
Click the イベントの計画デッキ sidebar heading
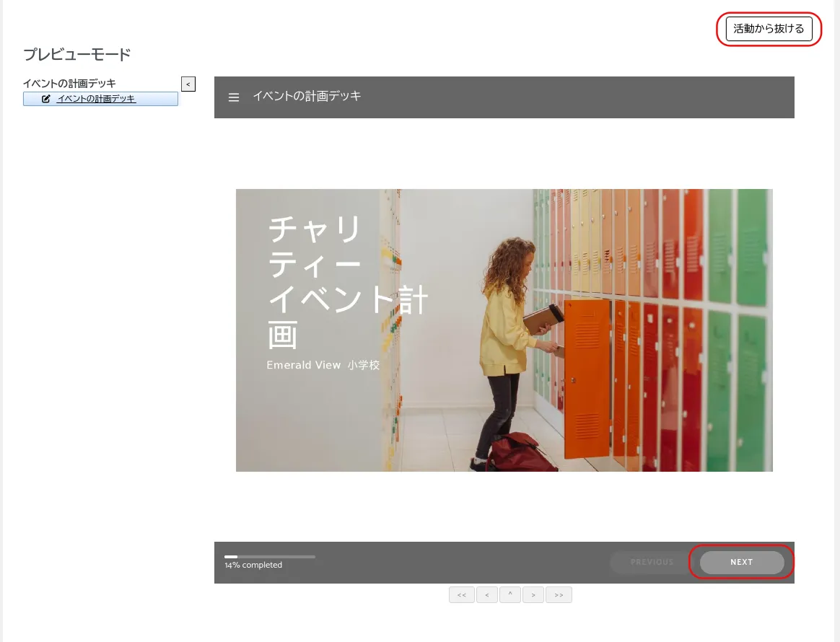tap(69, 84)
